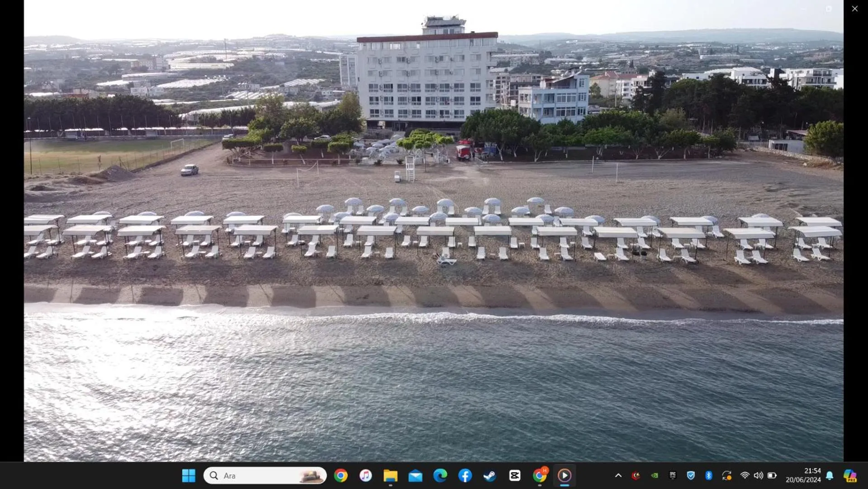Open the Windows Start menu
The width and height of the screenshot is (868, 489).
(x=189, y=475)
